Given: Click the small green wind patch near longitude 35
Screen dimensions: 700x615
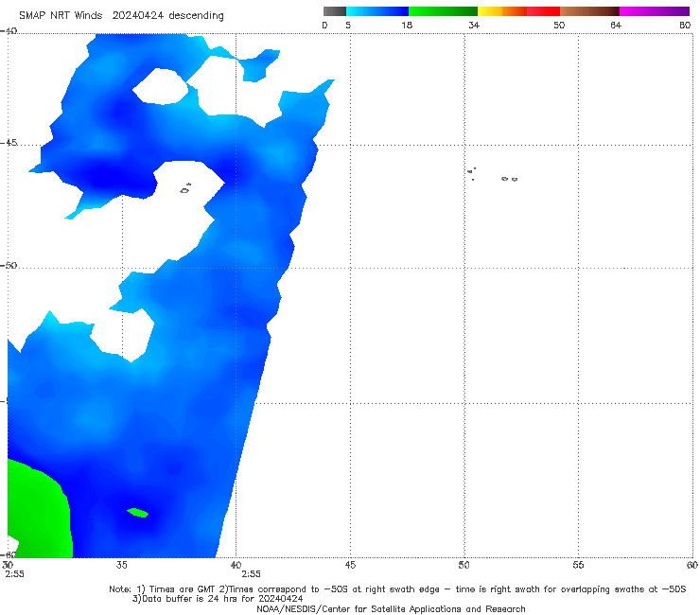Looking at the screenshot, I should tap(137, 512).
